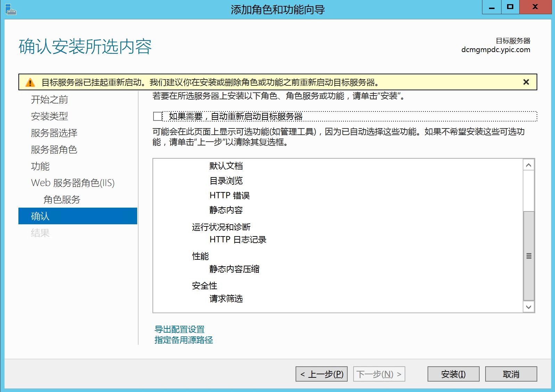Enable automatic restart of target server checkbox
The image size is (555, 392).
click(x=158, y=116)
